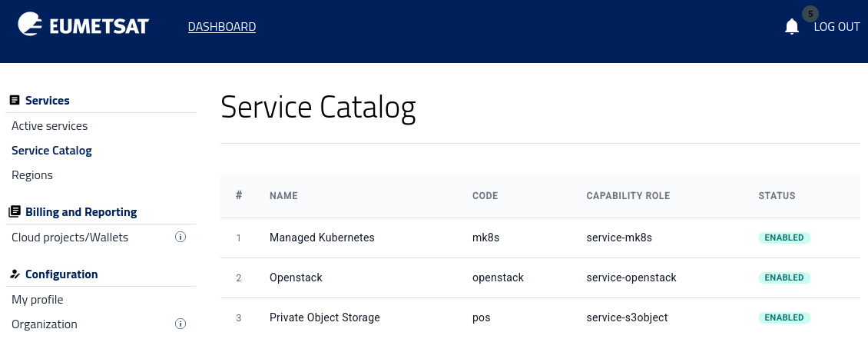Click row number 2 cell
Image resolution: width=868 pixels, height=339 pixels.
239,278
